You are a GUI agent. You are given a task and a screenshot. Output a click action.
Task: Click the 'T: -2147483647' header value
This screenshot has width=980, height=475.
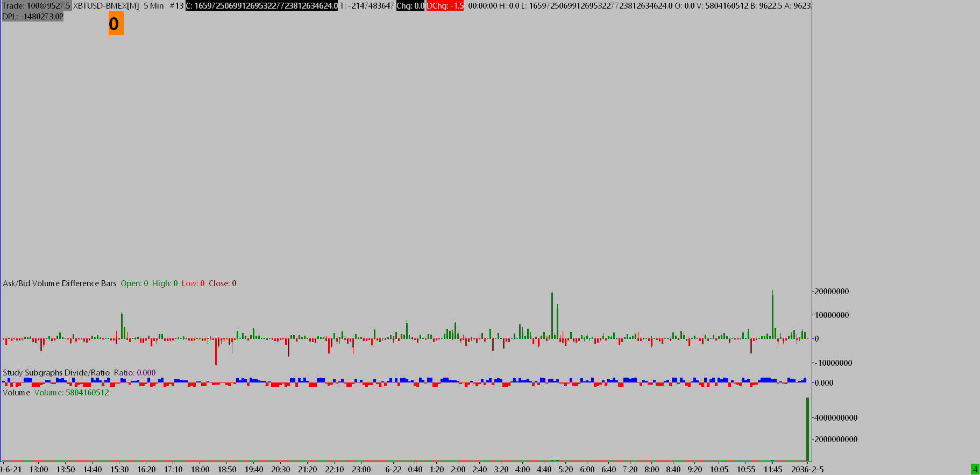click(x=367, y=5)
